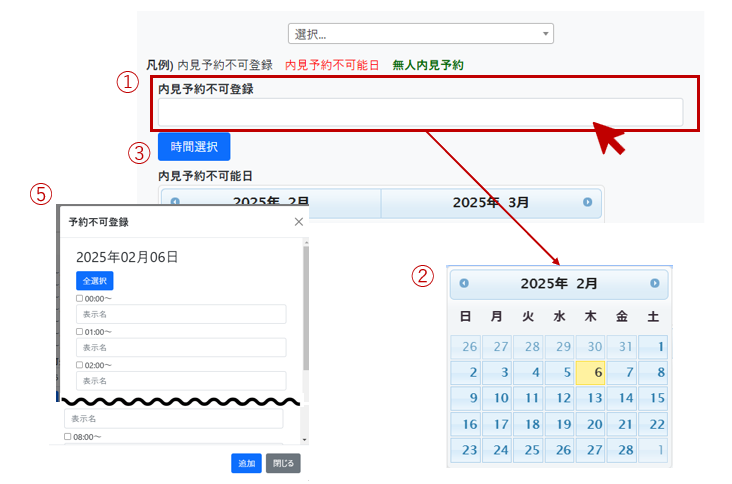Select February 26 in datepicker last row
This screenshot has width=732, height=484.
(x=559, y=450)
